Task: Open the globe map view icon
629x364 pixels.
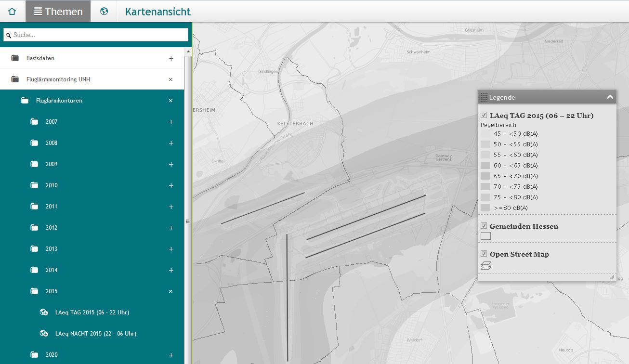Action: click(x=104, y=12)
